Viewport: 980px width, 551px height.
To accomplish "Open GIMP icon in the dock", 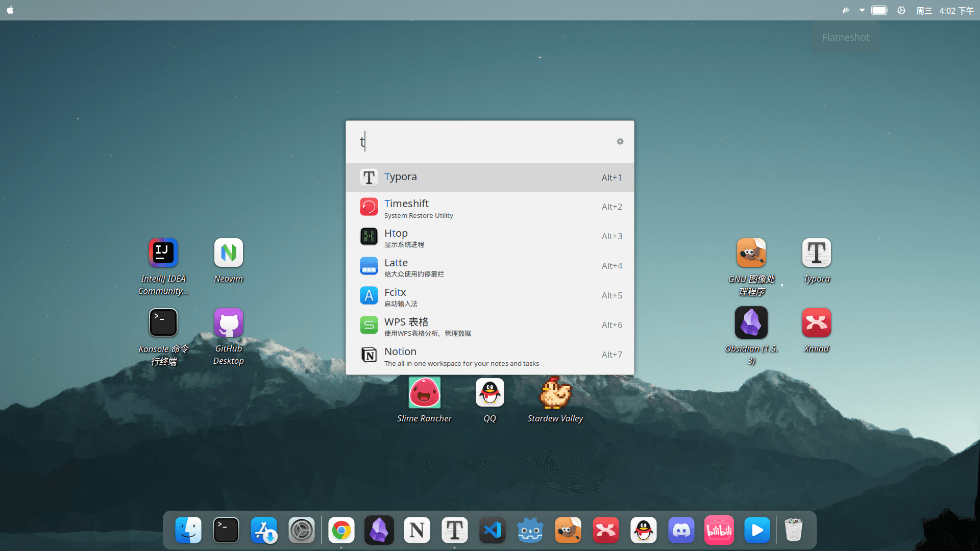I will 568,531.
